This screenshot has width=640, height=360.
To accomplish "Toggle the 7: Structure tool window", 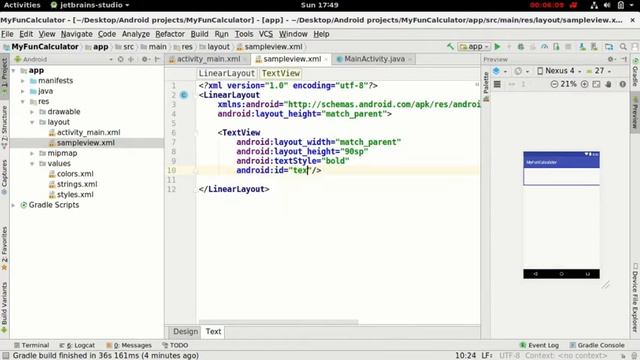I will pos(4,127).
